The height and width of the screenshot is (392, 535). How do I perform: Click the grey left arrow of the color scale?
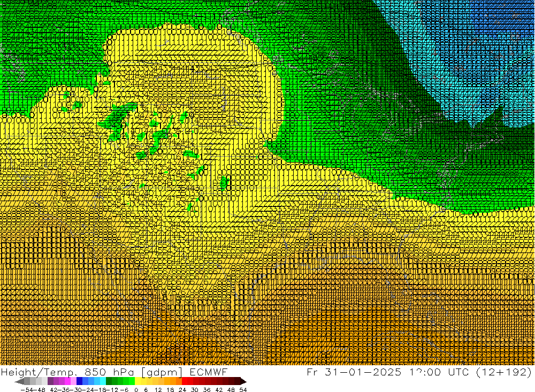19,381
